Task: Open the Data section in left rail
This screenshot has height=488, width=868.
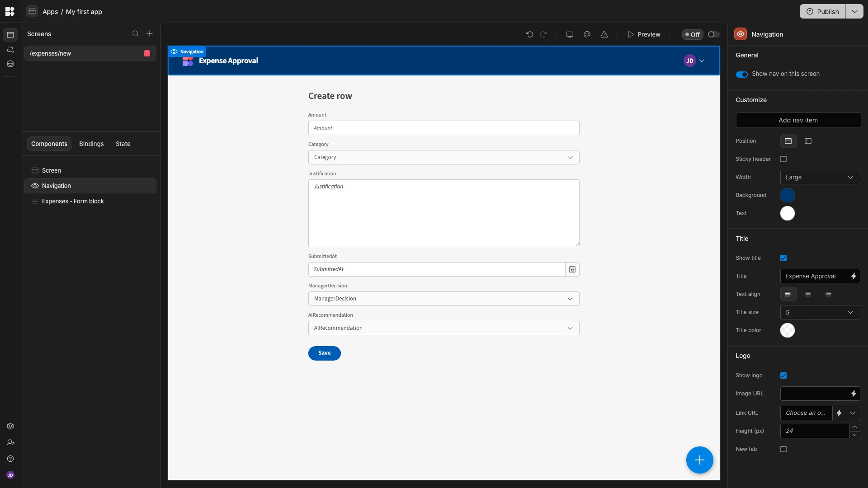Action: 10,64
